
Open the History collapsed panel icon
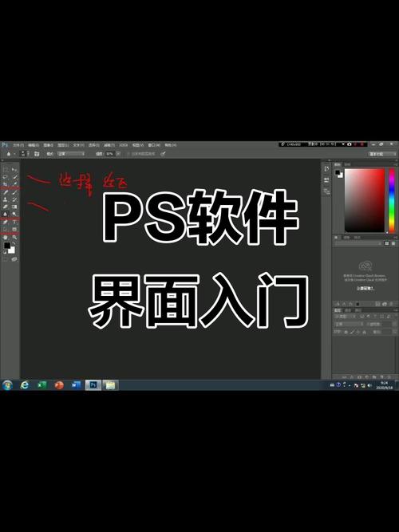click(326, 169)
